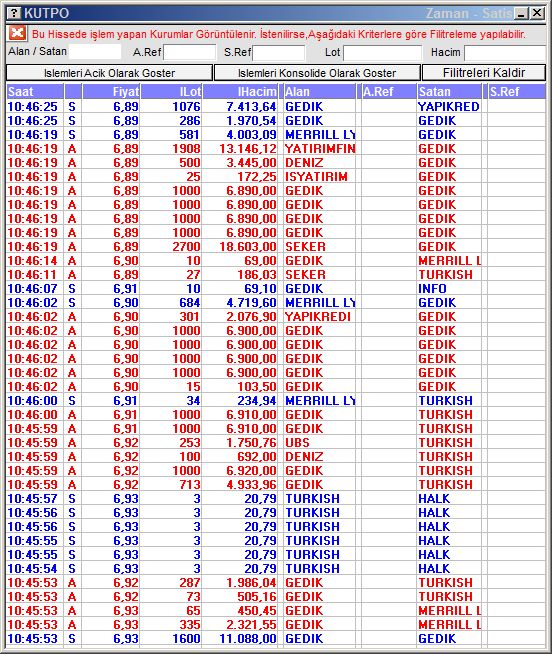Click Islemleri Konsolide Olarak Goster button

[317, 73]
